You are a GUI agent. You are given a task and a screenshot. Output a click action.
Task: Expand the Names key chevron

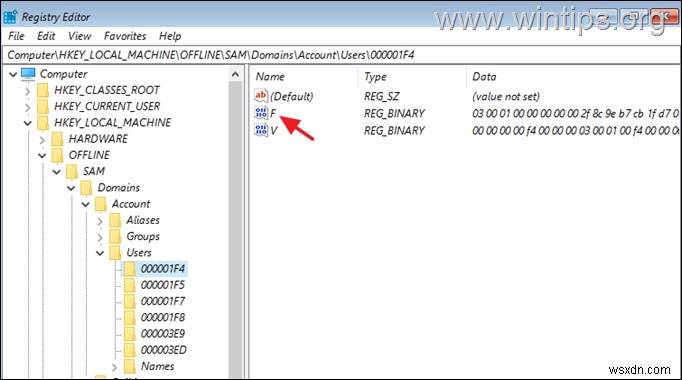114,367
